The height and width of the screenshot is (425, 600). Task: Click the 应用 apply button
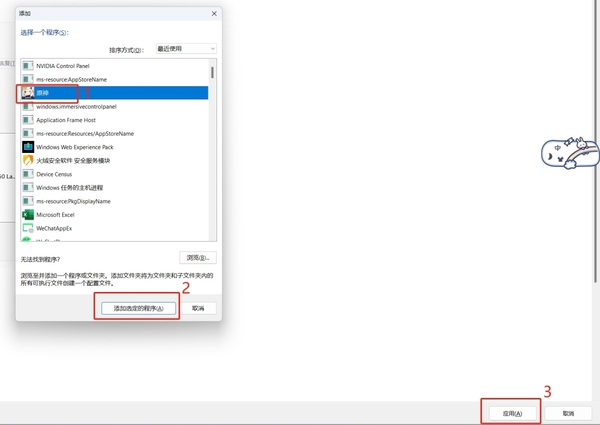coord(511,412)
